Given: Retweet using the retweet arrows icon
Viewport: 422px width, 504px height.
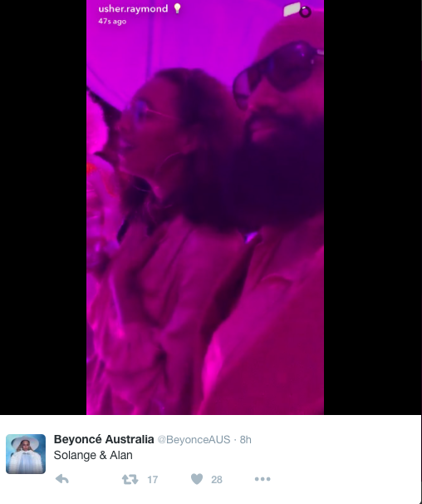Looking at the screenshot, I should 130,480.
